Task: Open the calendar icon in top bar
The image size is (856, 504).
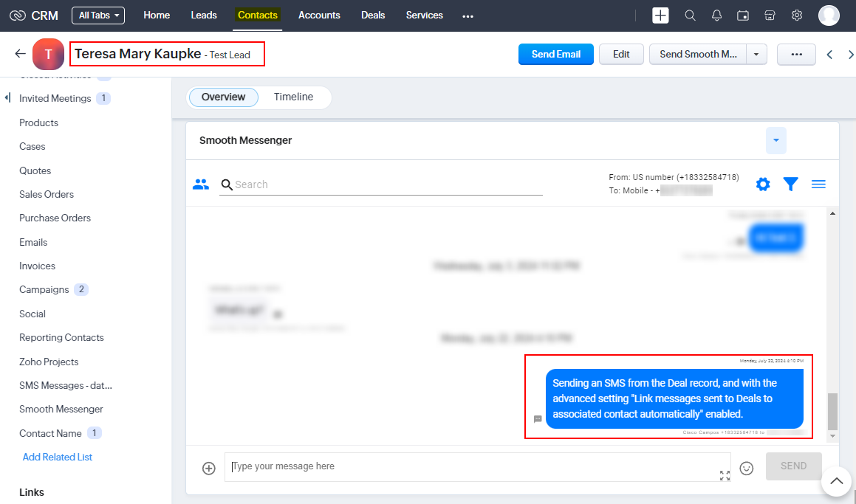Action: tap(743, 15)
